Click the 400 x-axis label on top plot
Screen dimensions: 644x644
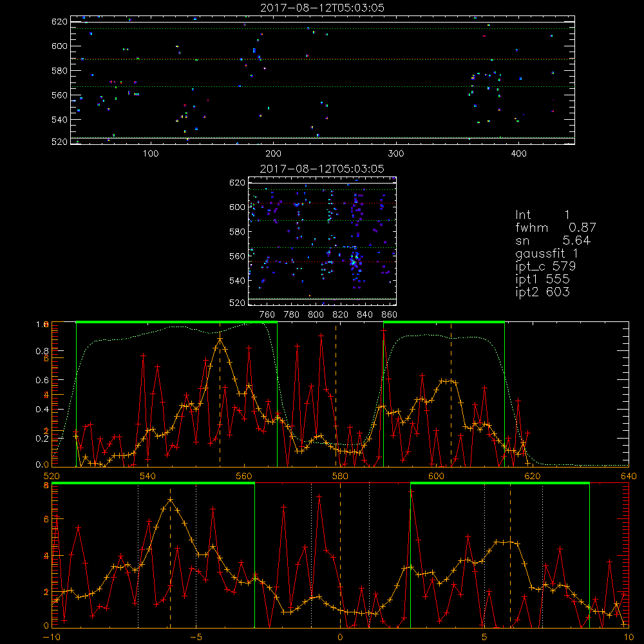[x=518, y=154]
